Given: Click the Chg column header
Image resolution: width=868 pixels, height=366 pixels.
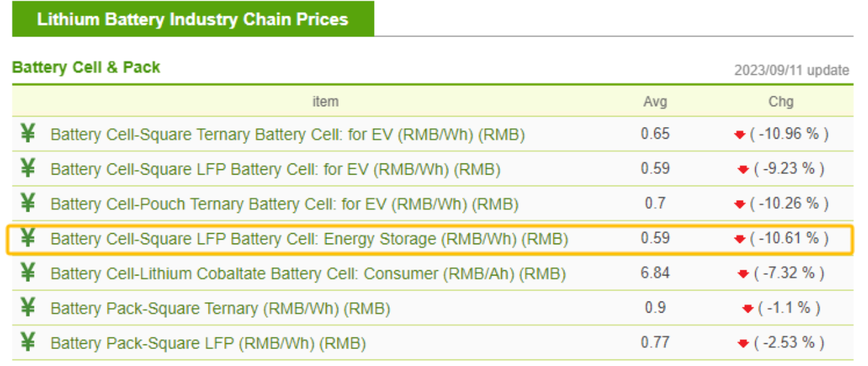Looking at the screenshot, I should tap(781, 102).
